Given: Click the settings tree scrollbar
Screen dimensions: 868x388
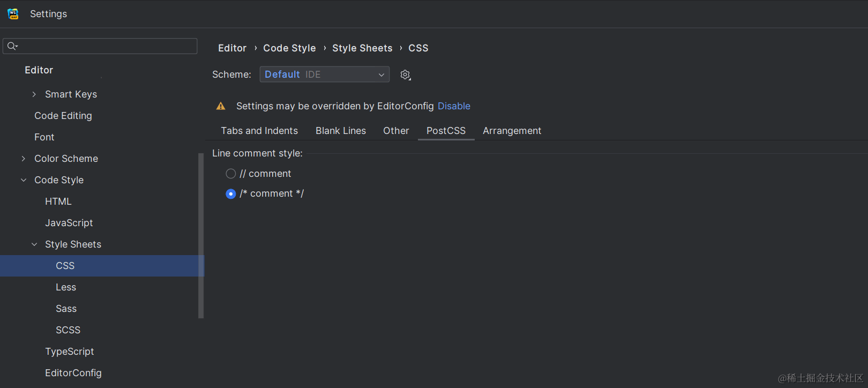Looking at the screenshot, I should click(201, 236).
